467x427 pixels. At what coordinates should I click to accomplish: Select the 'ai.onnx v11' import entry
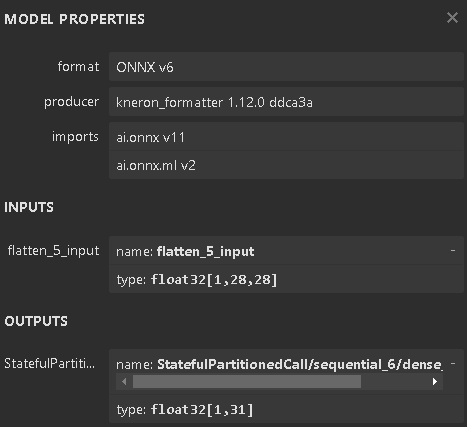[286, 137]
